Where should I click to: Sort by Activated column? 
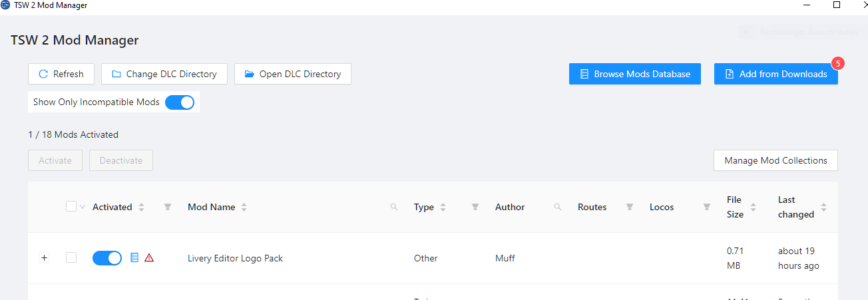pos(141,207)
